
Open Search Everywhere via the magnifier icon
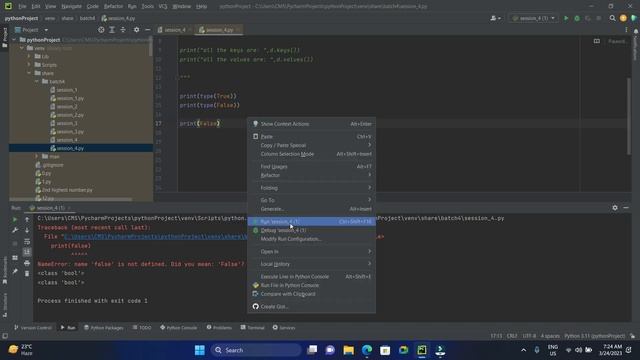pos(612,18)
